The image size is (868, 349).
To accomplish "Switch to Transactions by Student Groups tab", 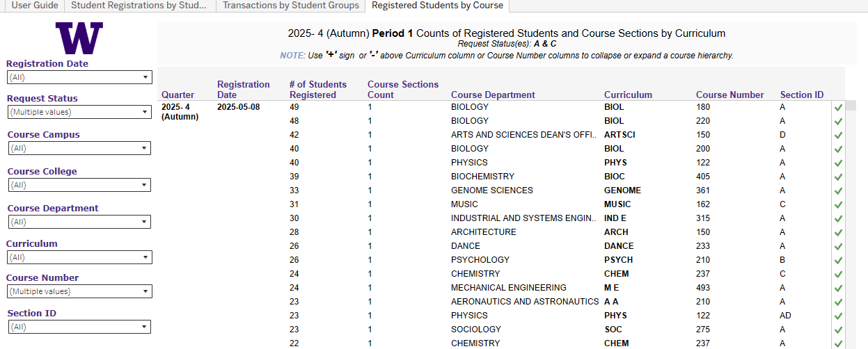I will coord(291,6).
